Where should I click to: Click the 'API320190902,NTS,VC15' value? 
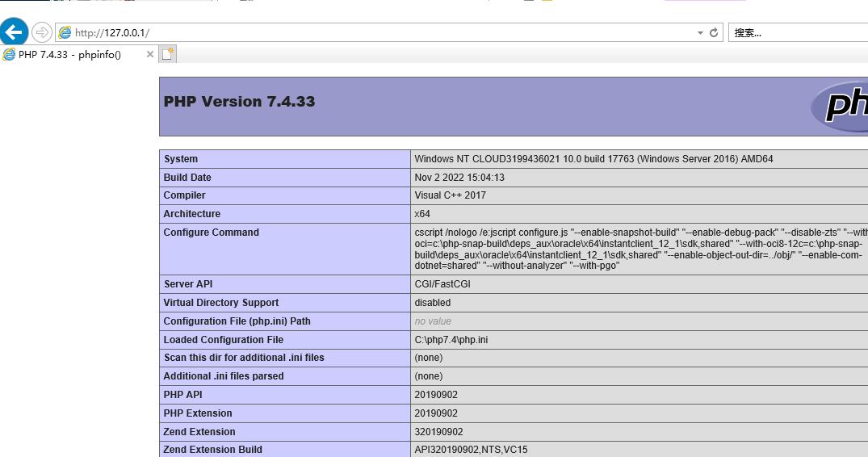tap(471, 449)
